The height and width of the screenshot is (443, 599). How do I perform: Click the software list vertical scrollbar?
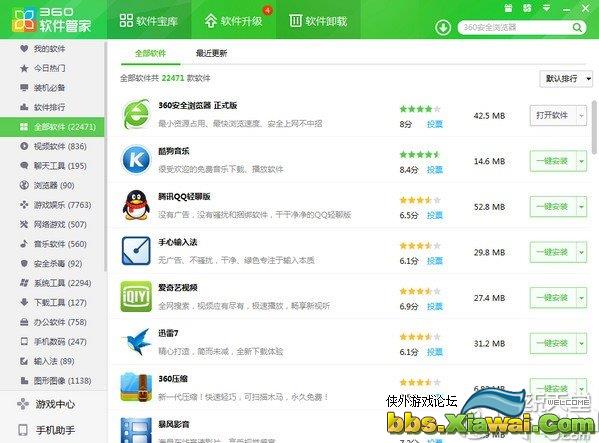(594, 127)
